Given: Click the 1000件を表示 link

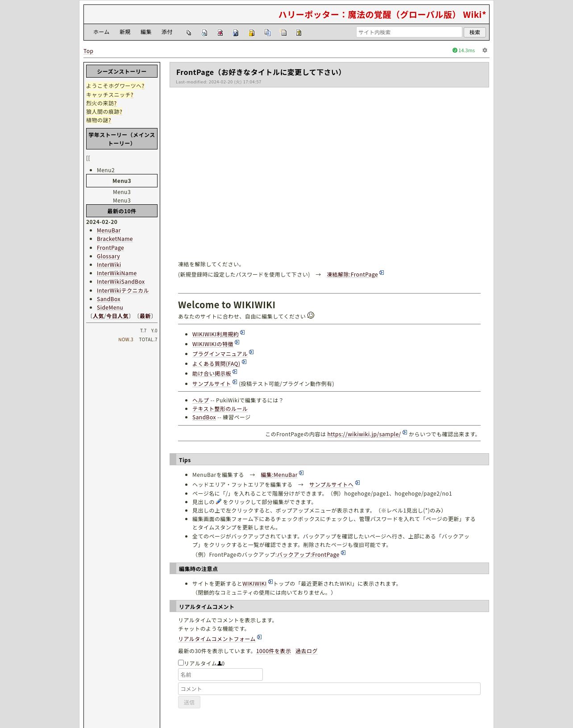Looking at the screenshot, I should [x=274, y=651].
